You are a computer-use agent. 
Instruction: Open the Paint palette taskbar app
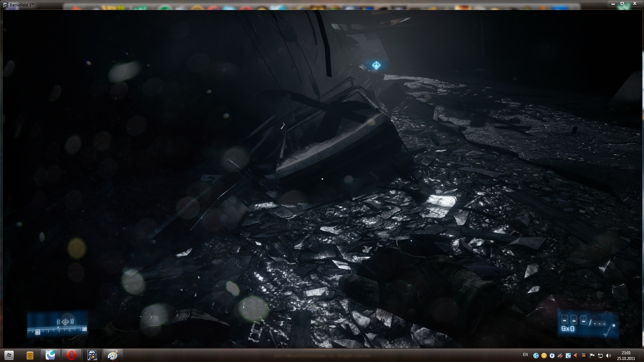(x=112, y=355)
